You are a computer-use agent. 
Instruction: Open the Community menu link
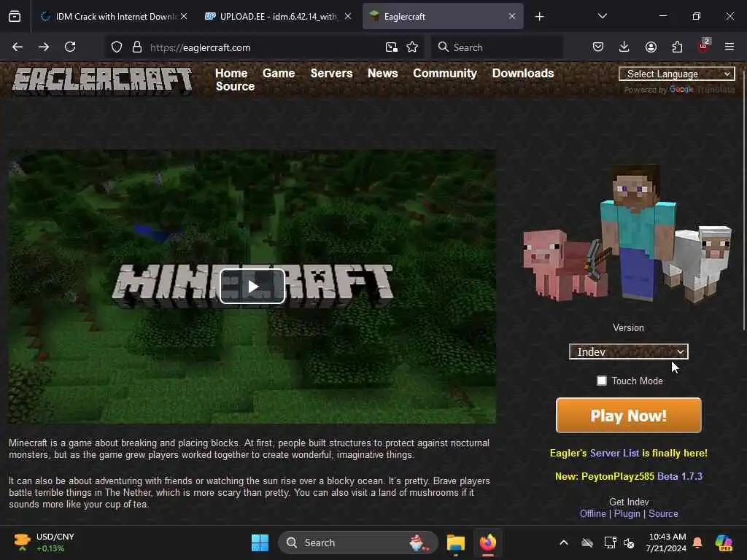click(445, 74)
